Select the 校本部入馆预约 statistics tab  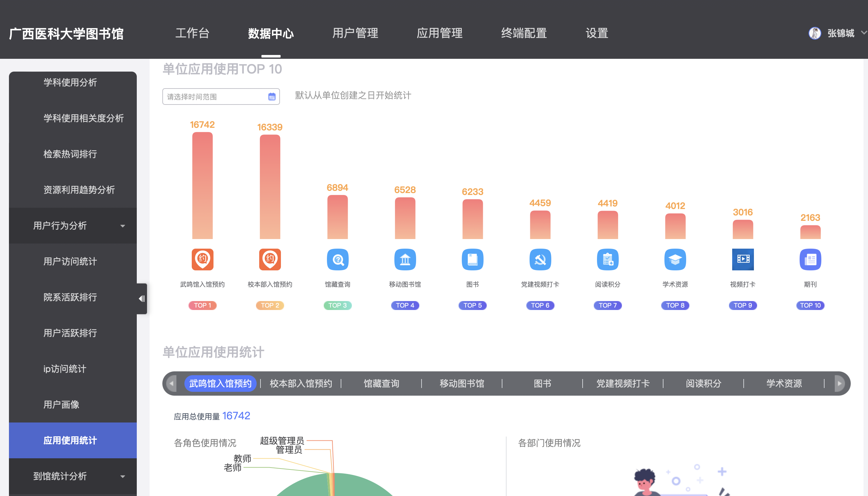pyautogui.click(x=300, y=384)
